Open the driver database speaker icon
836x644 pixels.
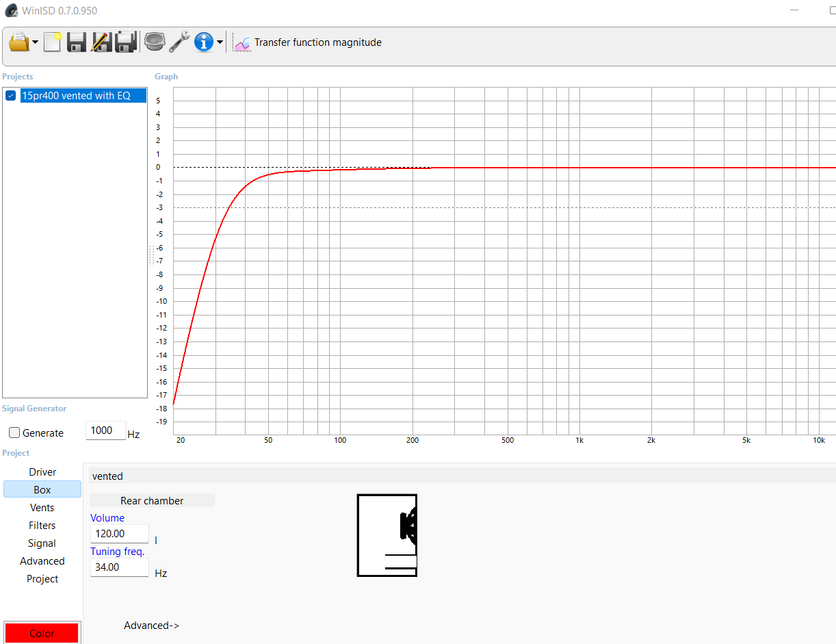[x=155, y=42]
